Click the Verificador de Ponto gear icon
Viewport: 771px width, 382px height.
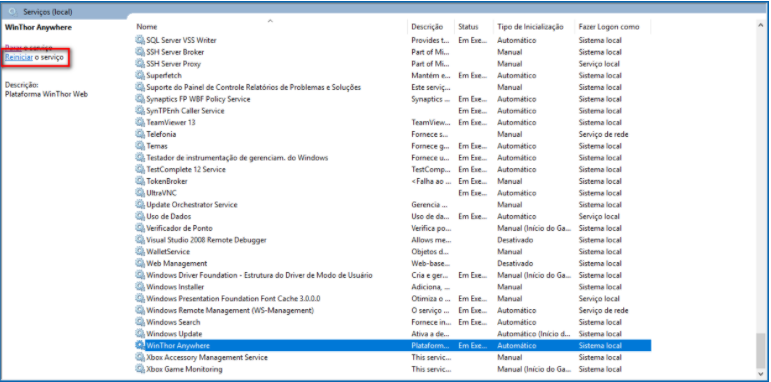pyautogui.click(x=140, y=228)
